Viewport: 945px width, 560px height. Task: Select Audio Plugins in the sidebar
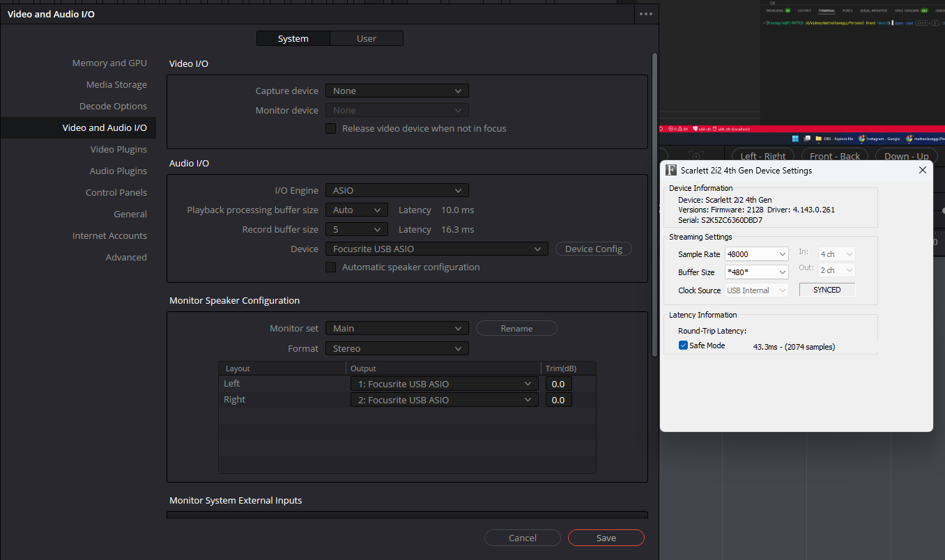(118, 171)
